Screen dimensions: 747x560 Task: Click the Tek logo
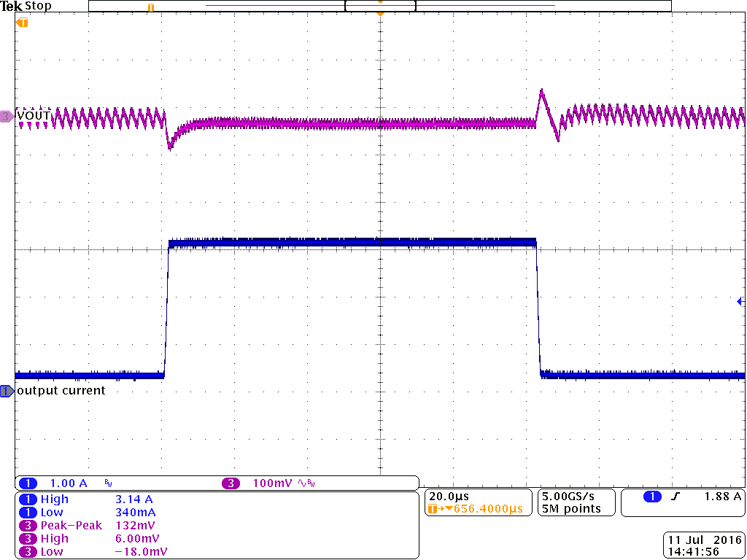pos(12,5)
